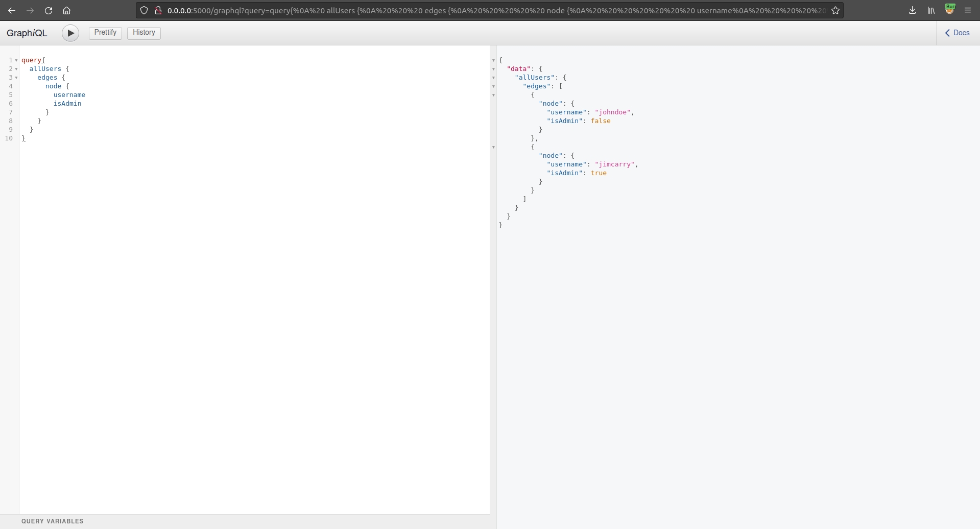Click the URL address bar
The image size is (980, 529).
pyautogui.click(x=495, y=10)
